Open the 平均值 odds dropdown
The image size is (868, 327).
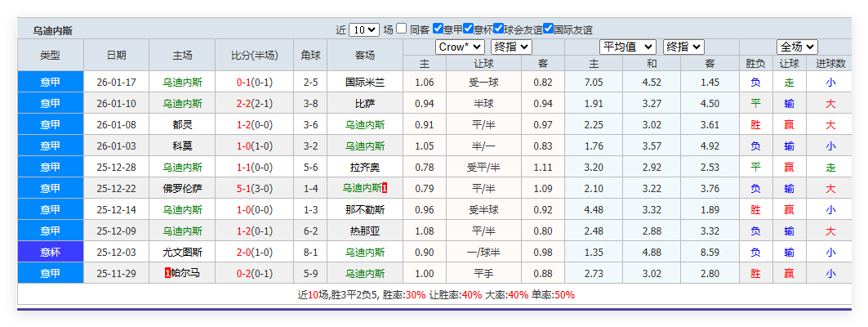click(x=627, y=47)
